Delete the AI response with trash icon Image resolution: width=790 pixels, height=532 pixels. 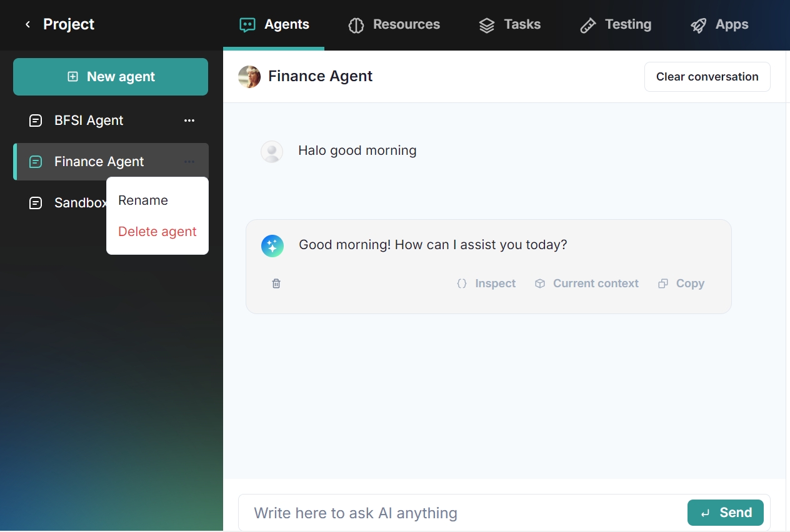click(x=276, y=283)
